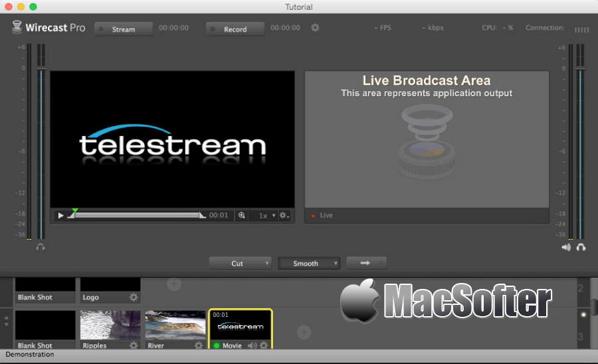598x364 pixels.
Task: Mute live output with speaker icon
Action: (566, 247)
